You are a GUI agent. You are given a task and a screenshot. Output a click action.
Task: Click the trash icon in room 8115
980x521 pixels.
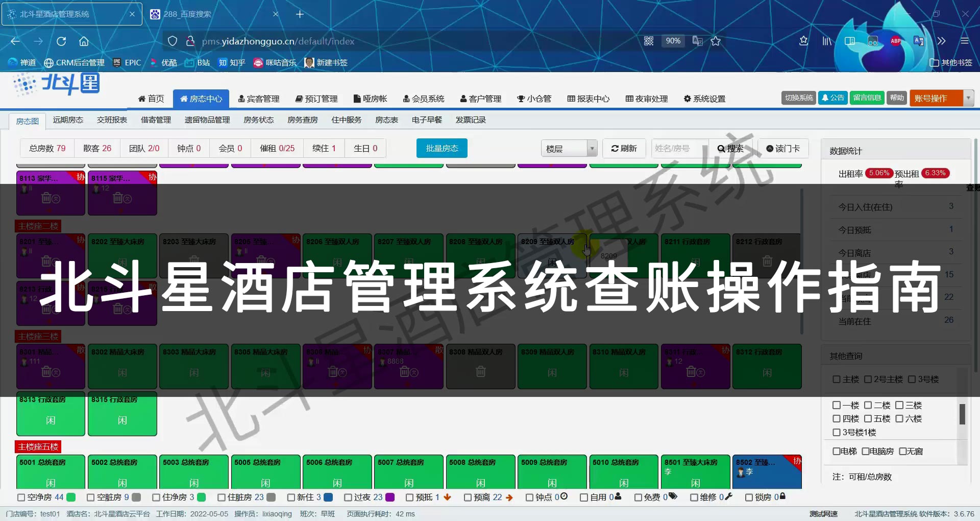[x=118, y=198]
